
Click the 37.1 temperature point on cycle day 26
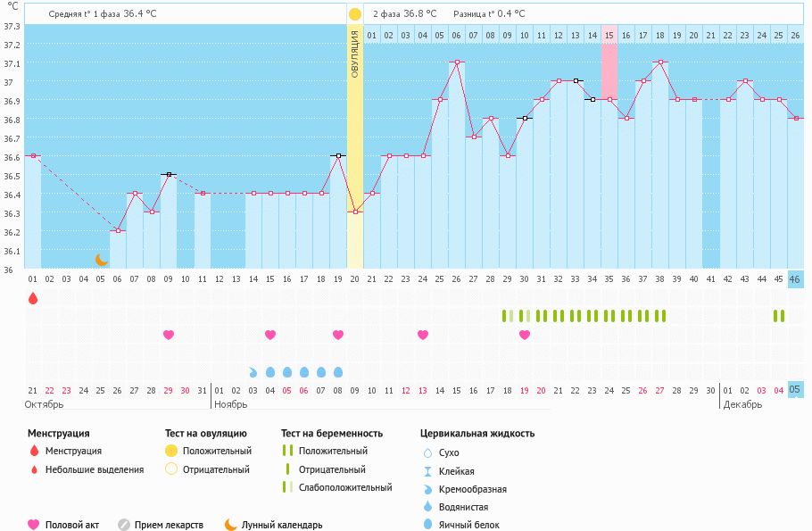click(x=457, y=62)
